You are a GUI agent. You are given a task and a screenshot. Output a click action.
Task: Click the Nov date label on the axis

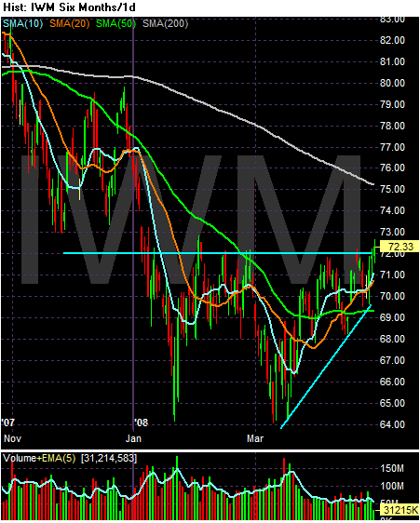pyautogui.click(x=12, y=438)
